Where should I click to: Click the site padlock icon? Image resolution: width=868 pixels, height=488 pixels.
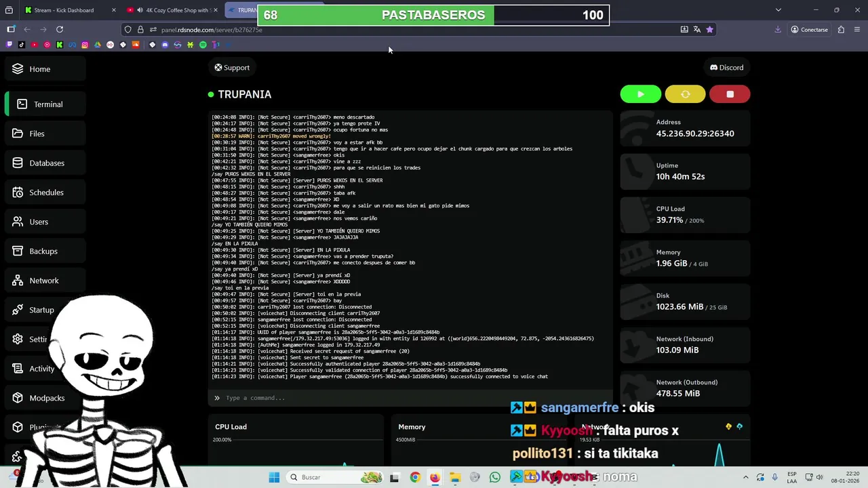pyautogui.click(x=140, y=30)
